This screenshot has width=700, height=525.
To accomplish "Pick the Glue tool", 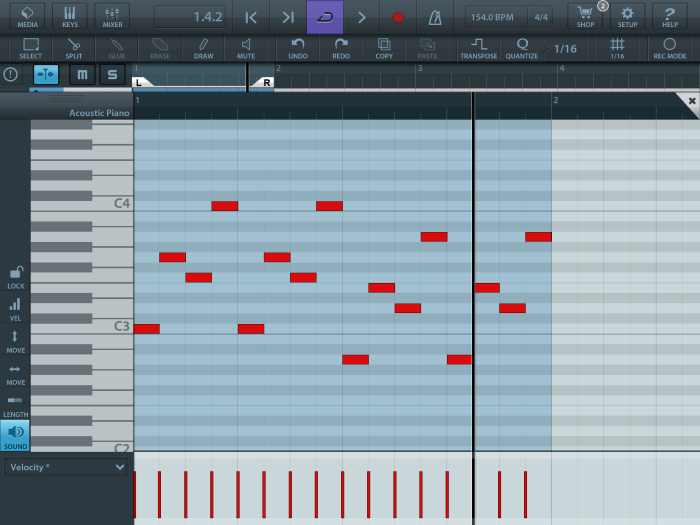I will click(117, 48).
